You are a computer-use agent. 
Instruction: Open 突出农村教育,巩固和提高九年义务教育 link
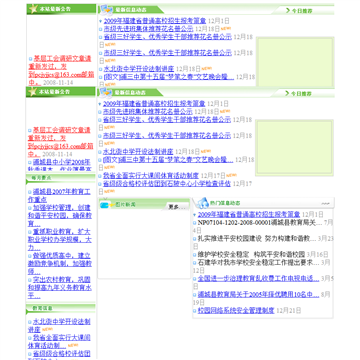pos(60,287)
